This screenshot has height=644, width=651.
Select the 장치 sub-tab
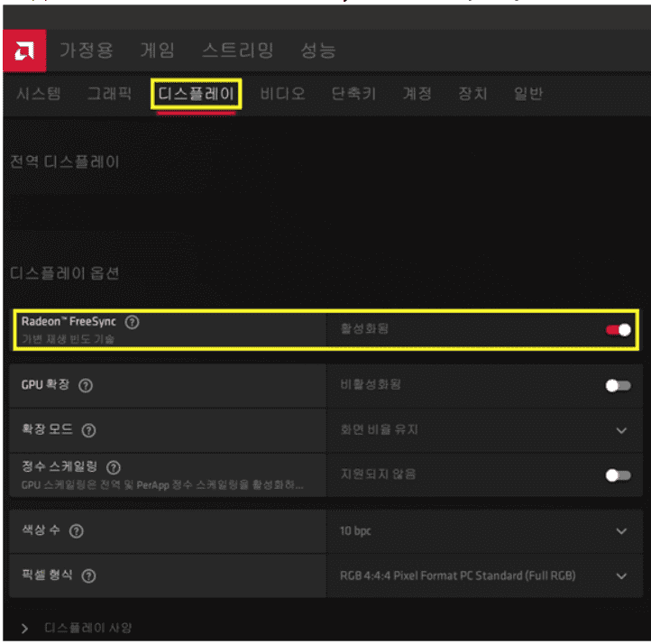(x=472, y=94)
